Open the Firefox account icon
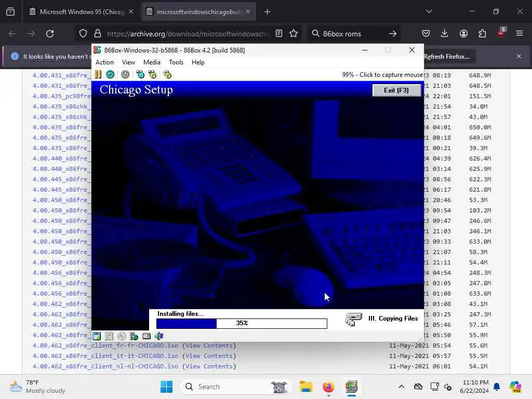 coord(463,34)
